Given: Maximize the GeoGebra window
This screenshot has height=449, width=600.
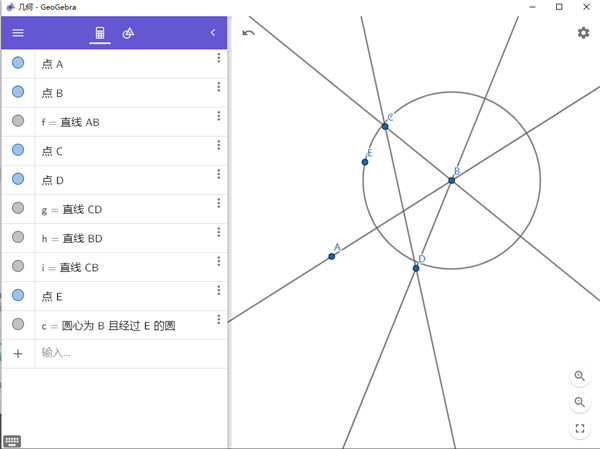Looking at the screenshot, I should 559,7.
